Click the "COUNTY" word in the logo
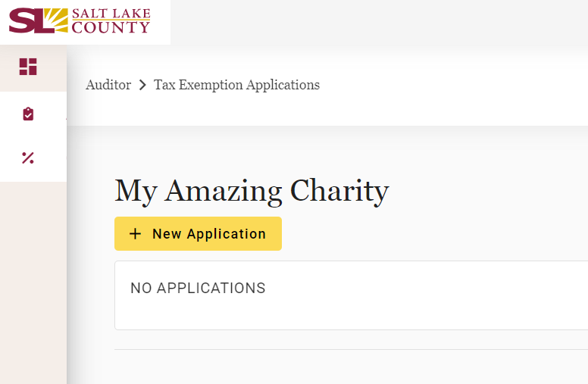Viewport: 588px width, 384px height. [x=111, y=27]
